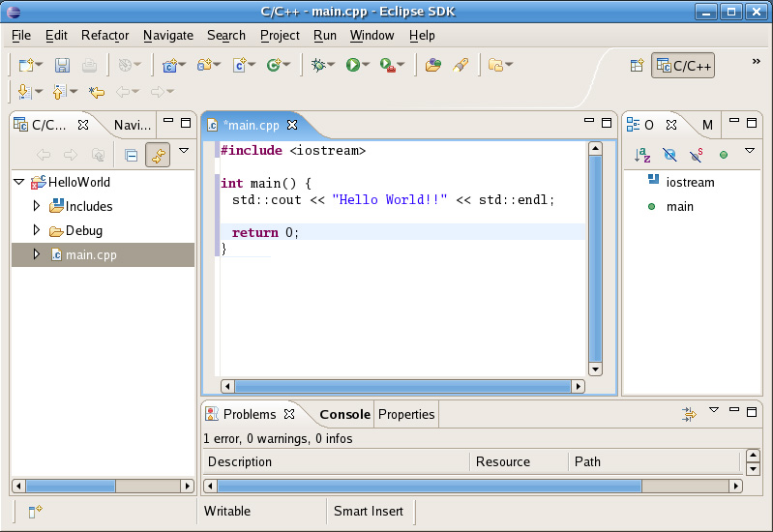This screenshot has height=532, width=773.
Task: Toggle Hide Fields in Outline view
Action: (669, 155)
